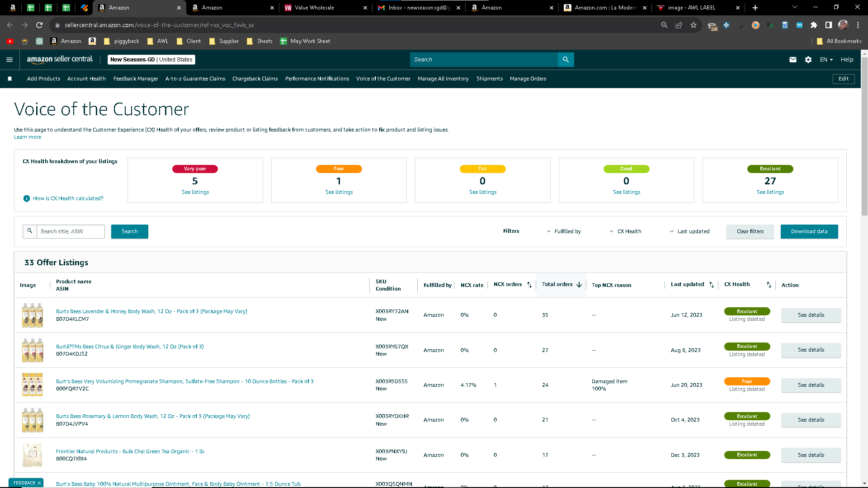868x488 pixels.
Task: Open the YouTube bookmark icon
Action: click(10, 41)
